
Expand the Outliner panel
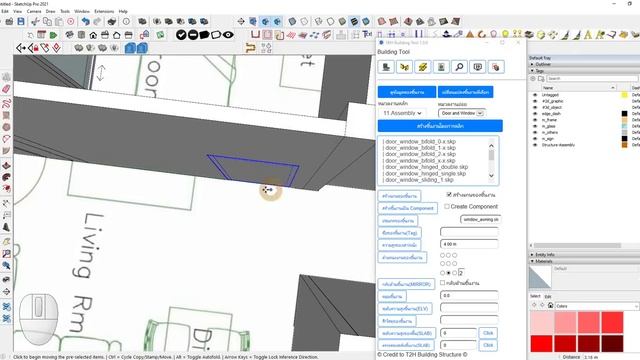pyautogui.click(x=532, y=64)
